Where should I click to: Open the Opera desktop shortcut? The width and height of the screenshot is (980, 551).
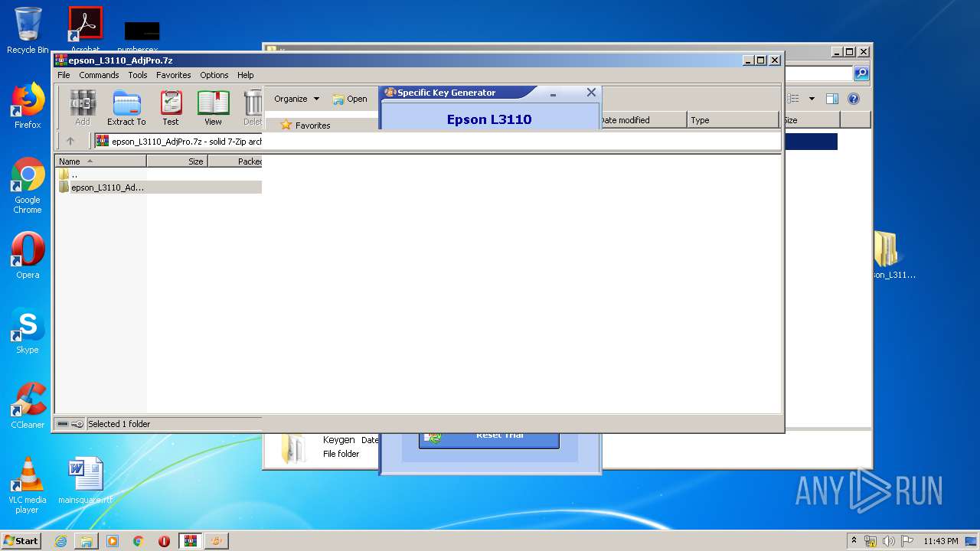28,256
